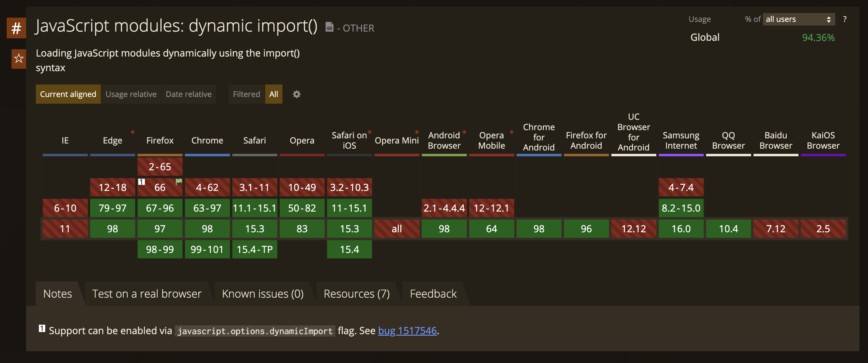
Task: Click the Android Browser asterisk note
Action: [x=464, y=133]
